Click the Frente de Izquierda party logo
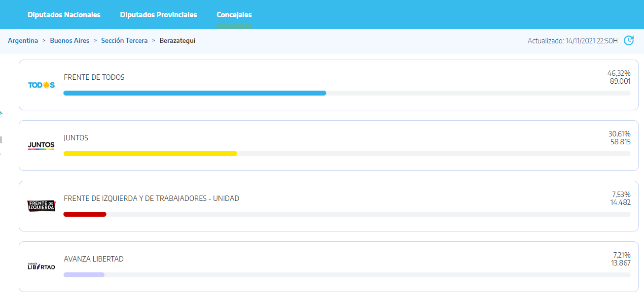Screen dimensions: 644x296 41,206
